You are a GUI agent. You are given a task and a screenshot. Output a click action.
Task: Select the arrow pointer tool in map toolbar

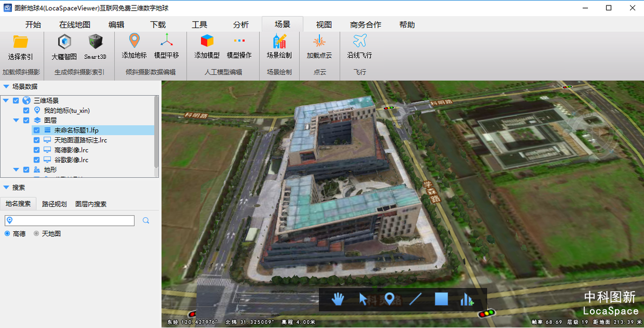pos(363,299)
